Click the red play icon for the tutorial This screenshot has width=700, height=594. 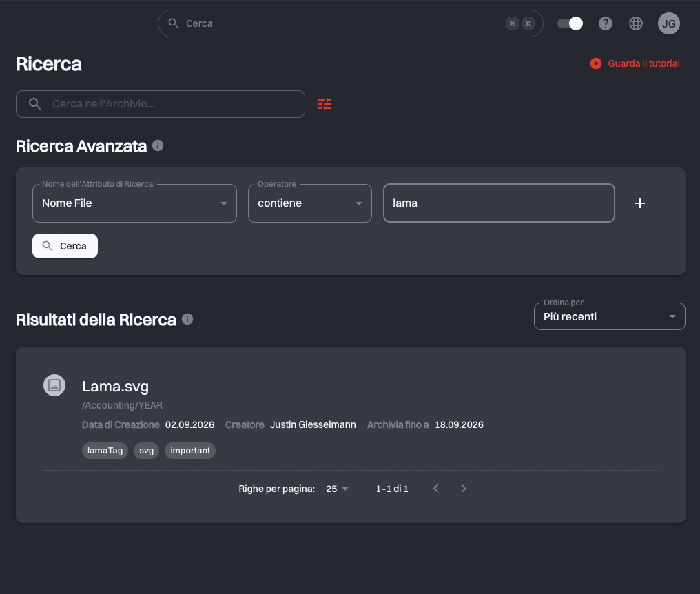point(595,63)
